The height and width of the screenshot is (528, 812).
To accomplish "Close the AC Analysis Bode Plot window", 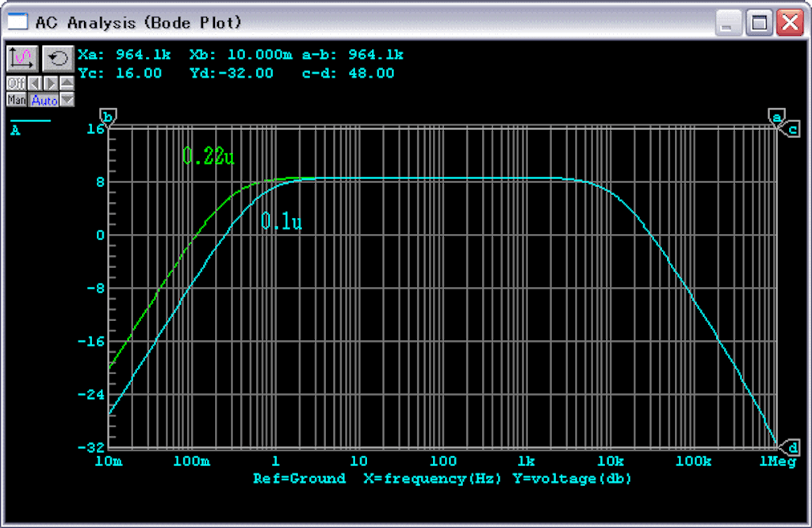I will tap(790, 23).
